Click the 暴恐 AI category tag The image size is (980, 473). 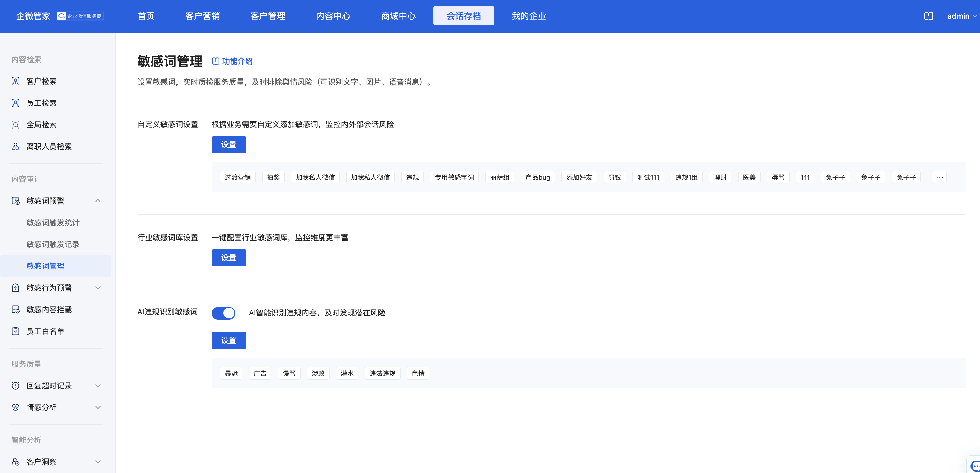pyautogui.click(x=231, y=373)
